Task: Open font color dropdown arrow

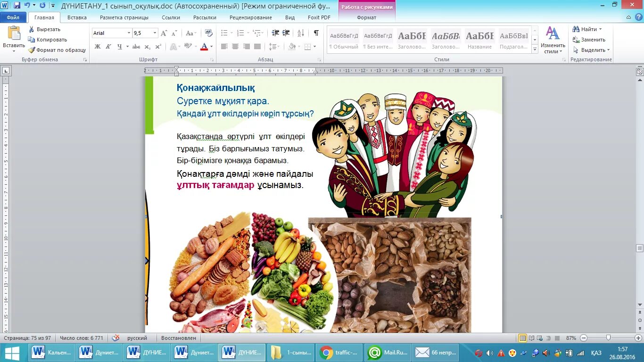Action: (x=211, y=47)
